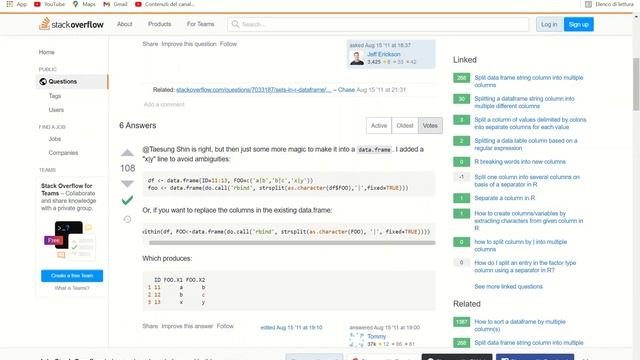Click the Teams promotional illustration
640x360 pixels.
[69, 240]
